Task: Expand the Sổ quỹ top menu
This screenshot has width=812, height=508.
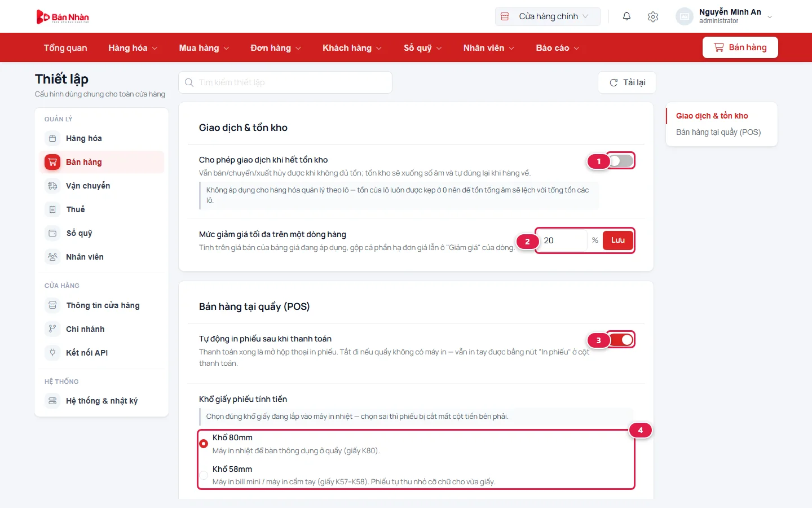Action: click(x=423, y=48)
